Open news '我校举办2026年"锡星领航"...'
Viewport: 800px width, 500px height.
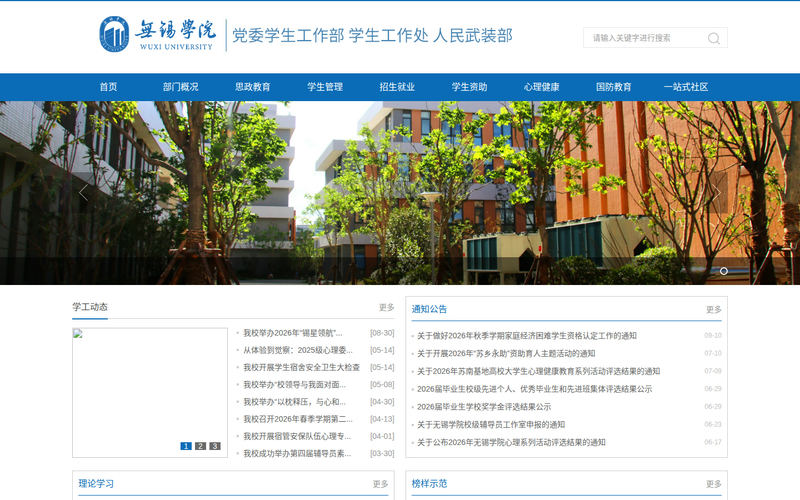click(x=293, y=333)
